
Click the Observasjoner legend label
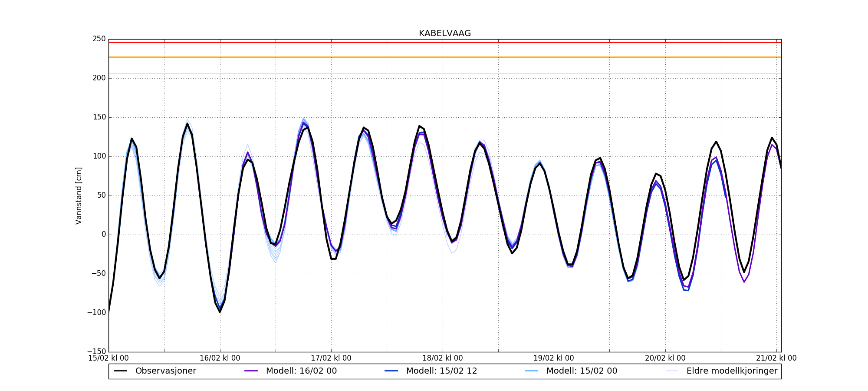point(165,371)
